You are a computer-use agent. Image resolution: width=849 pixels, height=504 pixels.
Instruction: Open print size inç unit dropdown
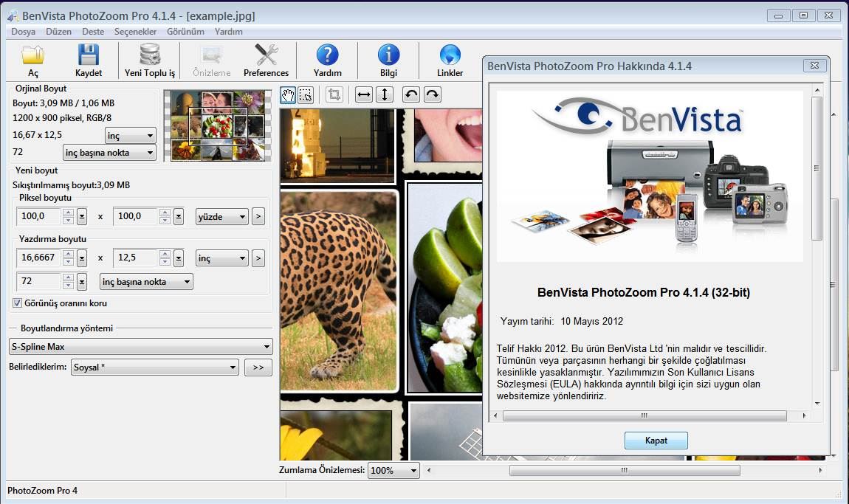222,258
